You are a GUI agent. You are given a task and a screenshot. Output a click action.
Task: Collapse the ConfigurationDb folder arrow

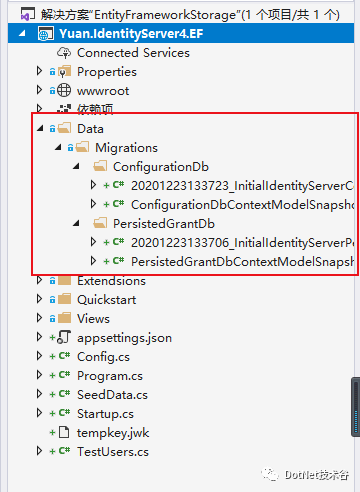[76, 166]
